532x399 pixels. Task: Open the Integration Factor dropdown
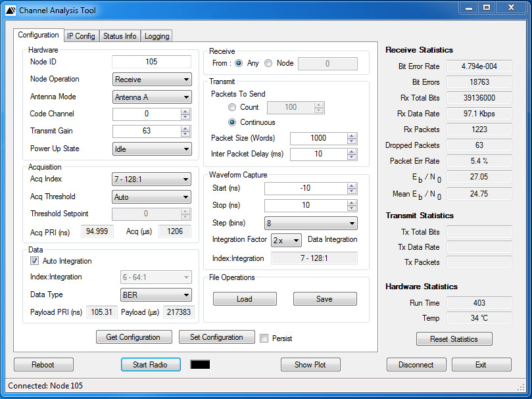click(287, 241)
